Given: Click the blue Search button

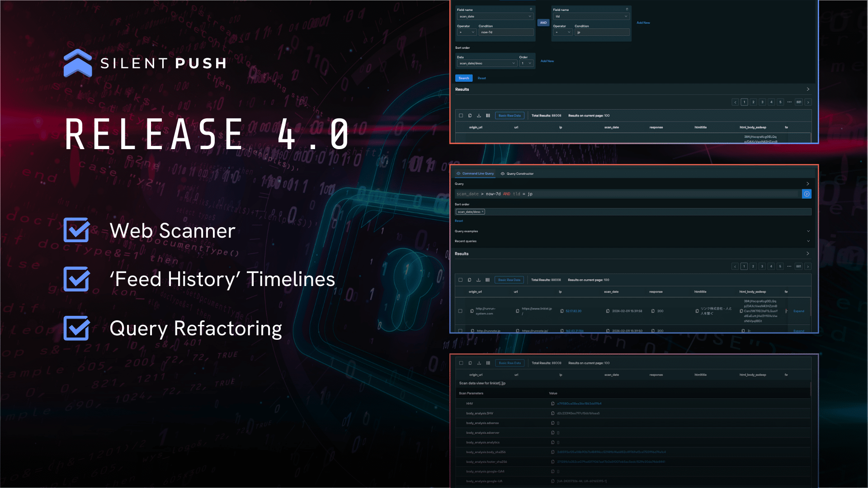Looking at the screenshot, I should [464, 78].
